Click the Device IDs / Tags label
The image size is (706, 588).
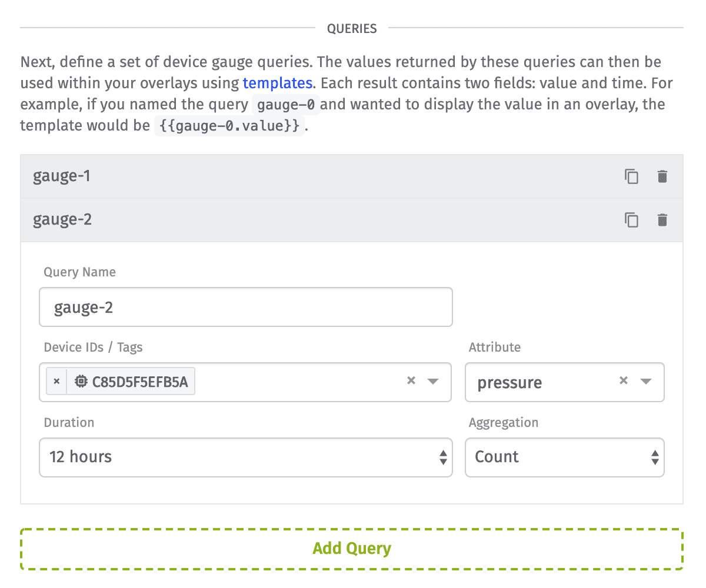click(93, 348)
